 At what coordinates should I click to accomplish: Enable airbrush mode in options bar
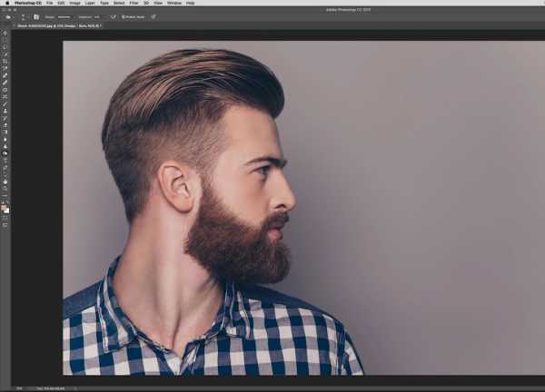pos(114,16)
